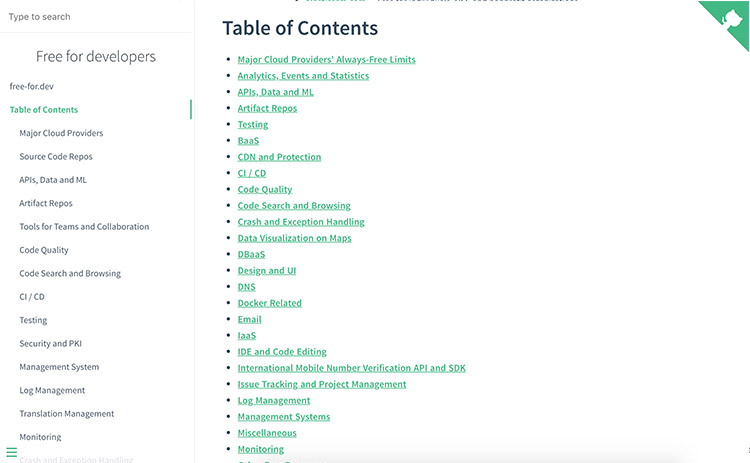Open Source Code Repos sidebar entry
The height and width of the screenshot is (463, 750).
point(56,157)
